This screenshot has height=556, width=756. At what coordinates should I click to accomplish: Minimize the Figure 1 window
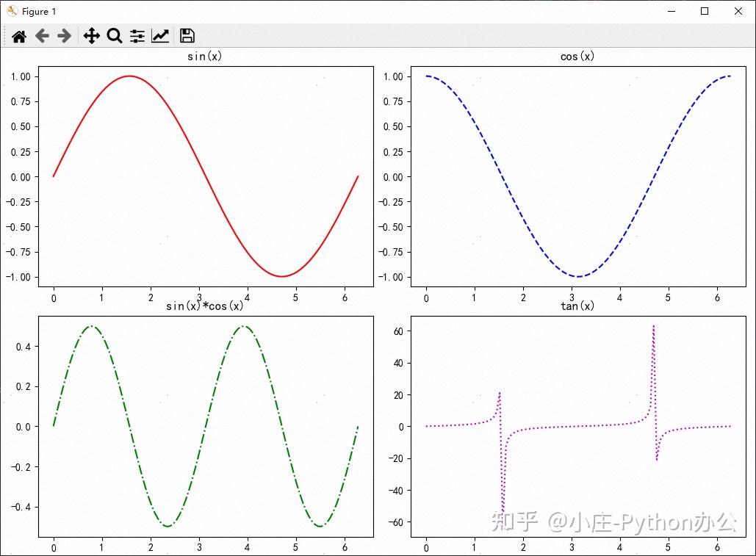pos(672,11)
